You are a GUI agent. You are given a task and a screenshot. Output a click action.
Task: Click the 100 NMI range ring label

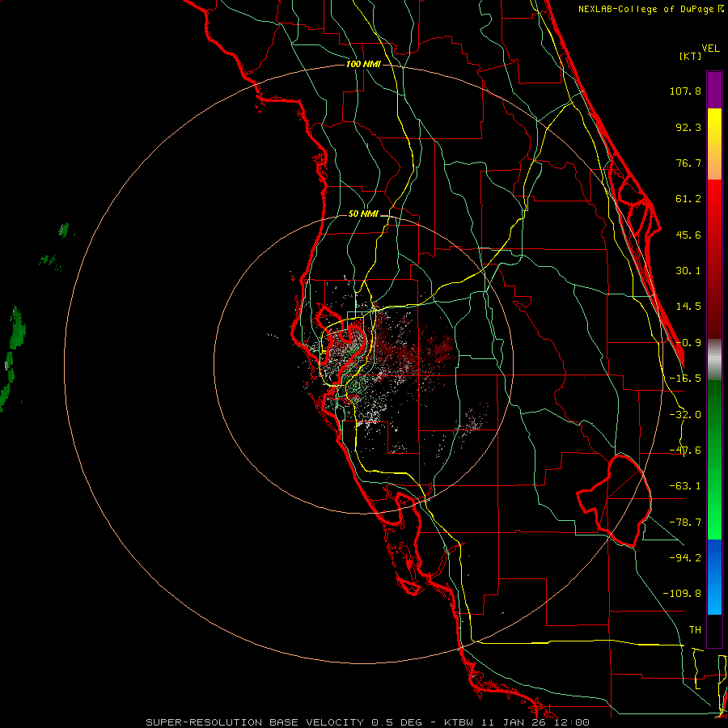[363, 64]
